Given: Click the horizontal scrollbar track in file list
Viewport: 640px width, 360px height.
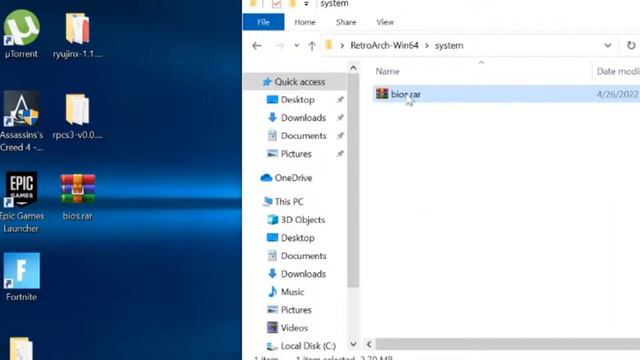Looking at the screenshot, I should pos(507,344).
